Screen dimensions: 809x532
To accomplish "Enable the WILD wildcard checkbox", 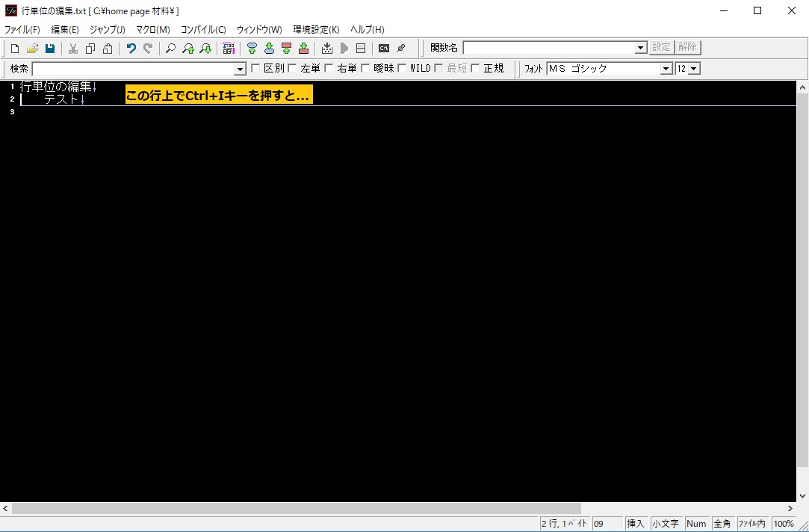I will [402, 68].
